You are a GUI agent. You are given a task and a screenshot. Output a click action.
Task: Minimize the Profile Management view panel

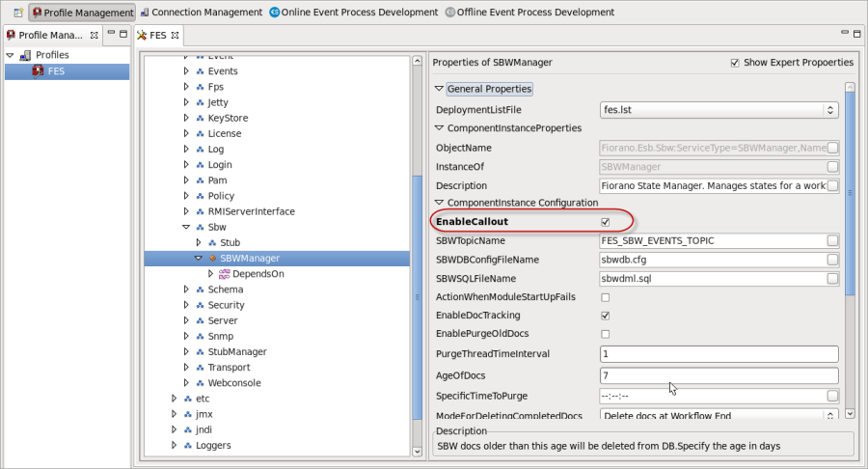click(x=111, y=34)
